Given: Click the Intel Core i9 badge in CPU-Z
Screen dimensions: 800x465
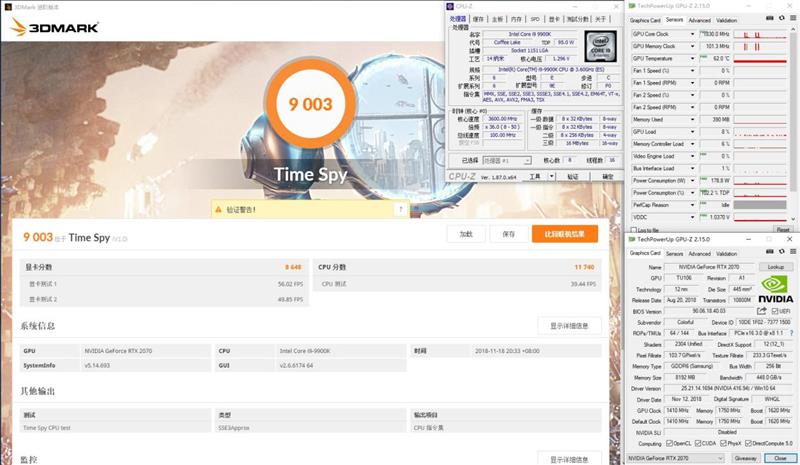Looking at the screenshot, I should pyautogui.click(x=600, y=46).
